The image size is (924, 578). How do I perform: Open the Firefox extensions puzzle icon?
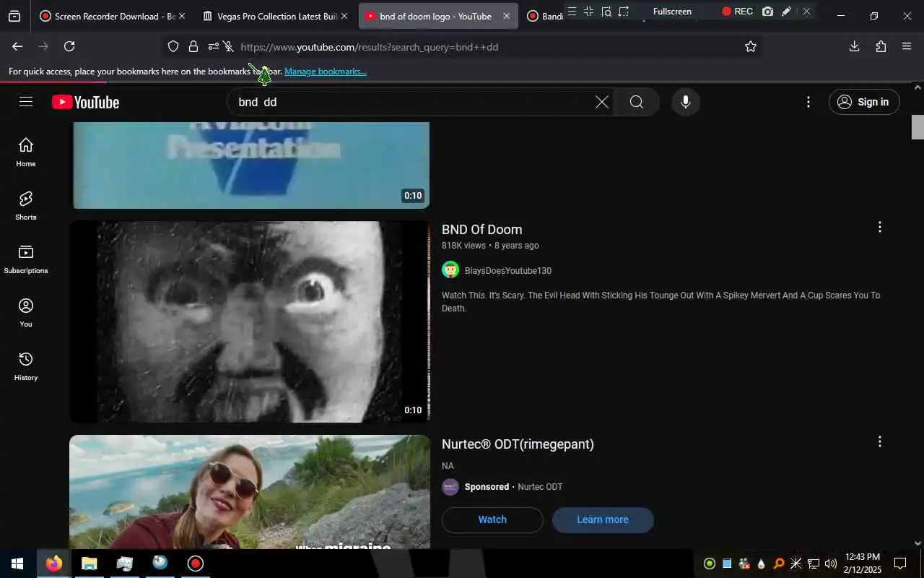click(881, 46)
